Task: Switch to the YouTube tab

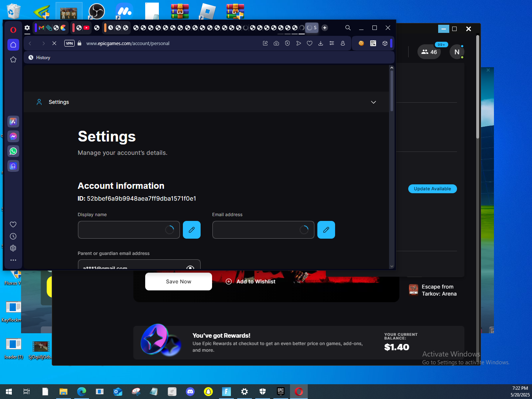Action: point(86,28)
